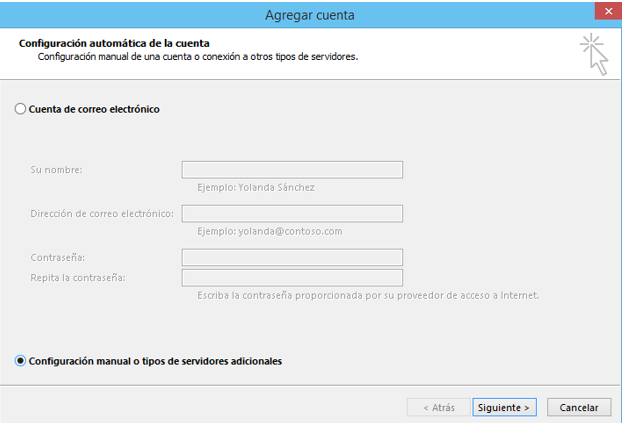Choose Configuración manual o tipos de servidores adicionales
Screen dimensions: 623x423
tap(21, 361)
